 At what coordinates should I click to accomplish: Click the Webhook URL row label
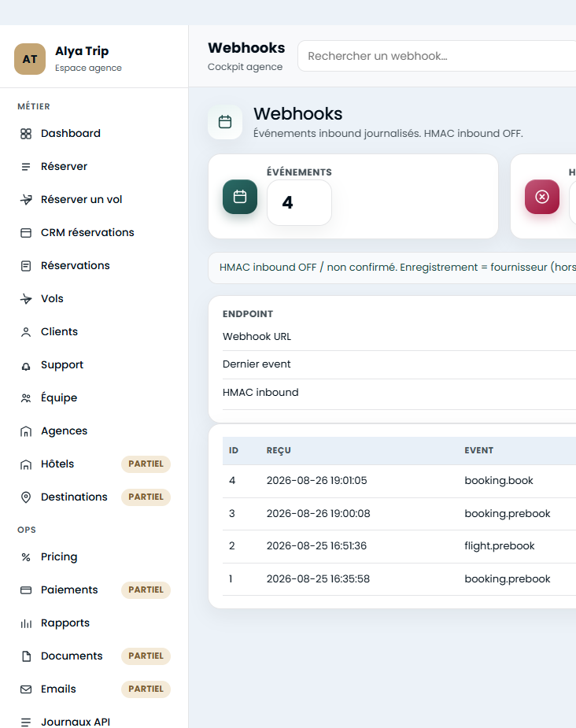click(x=257, y=337)
